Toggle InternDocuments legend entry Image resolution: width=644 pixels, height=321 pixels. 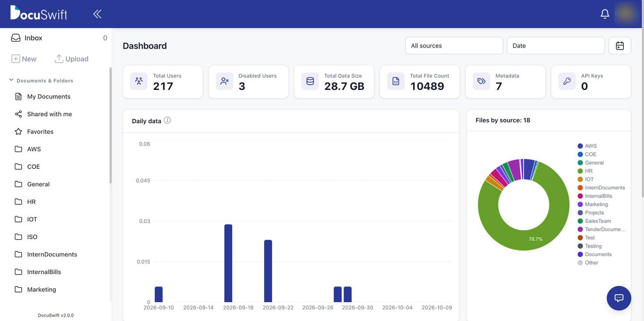[601, 188]
